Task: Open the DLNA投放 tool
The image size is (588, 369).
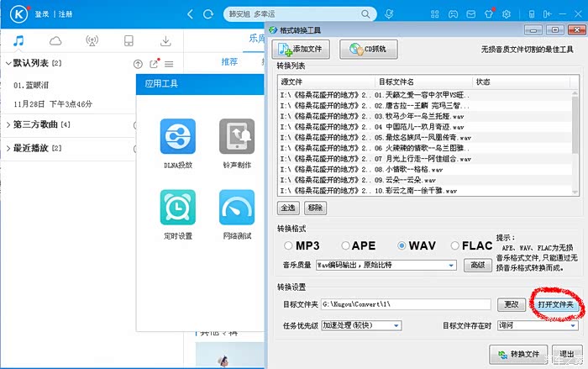Action: tap(178, 135)
